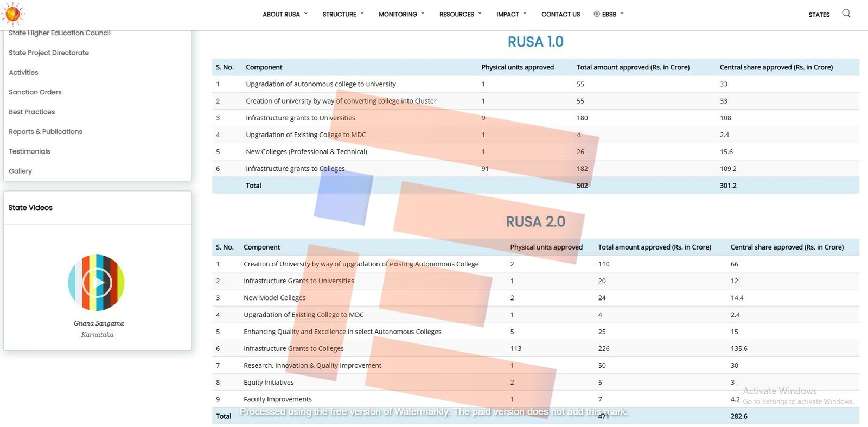Viewport: 868px width, 427px height.
Task: Open the RESOURCES menu
Action: coord(456,15)
